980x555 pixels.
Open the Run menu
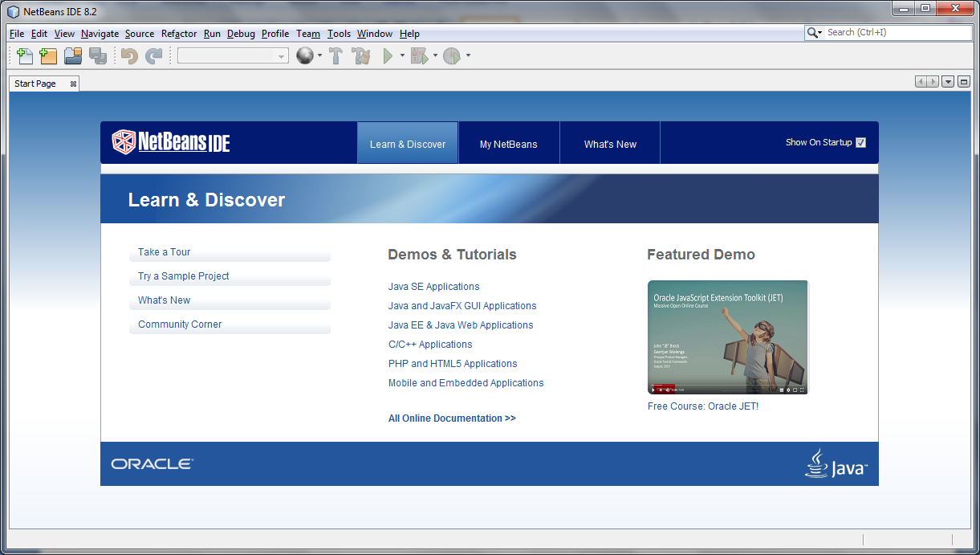point(212,34)
